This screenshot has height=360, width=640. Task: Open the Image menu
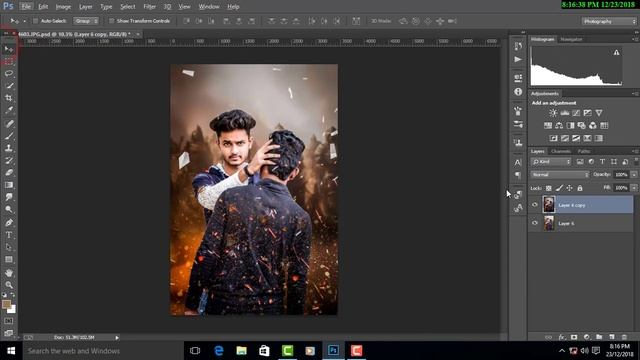(63, 7)
